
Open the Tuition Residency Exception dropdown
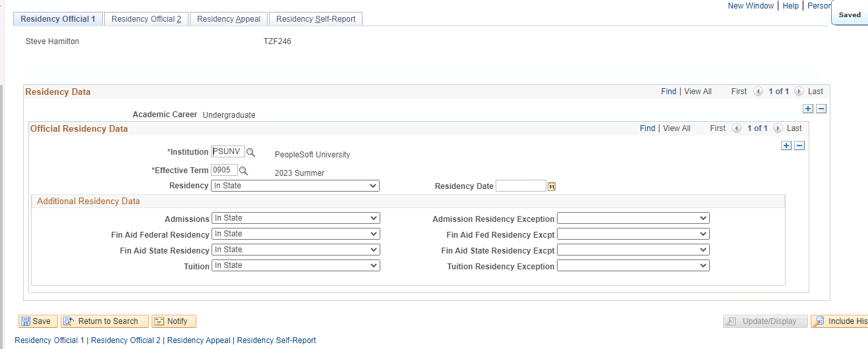[633, 266]
